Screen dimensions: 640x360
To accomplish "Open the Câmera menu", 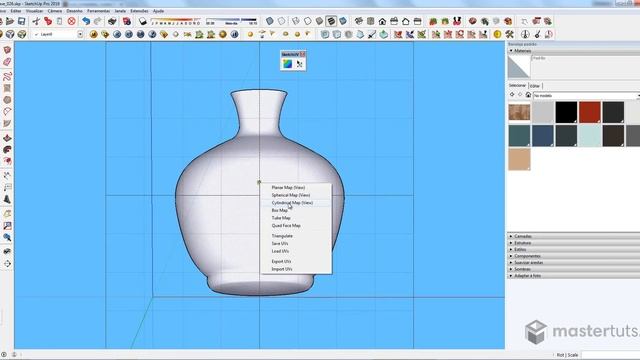I will (55, 11).
